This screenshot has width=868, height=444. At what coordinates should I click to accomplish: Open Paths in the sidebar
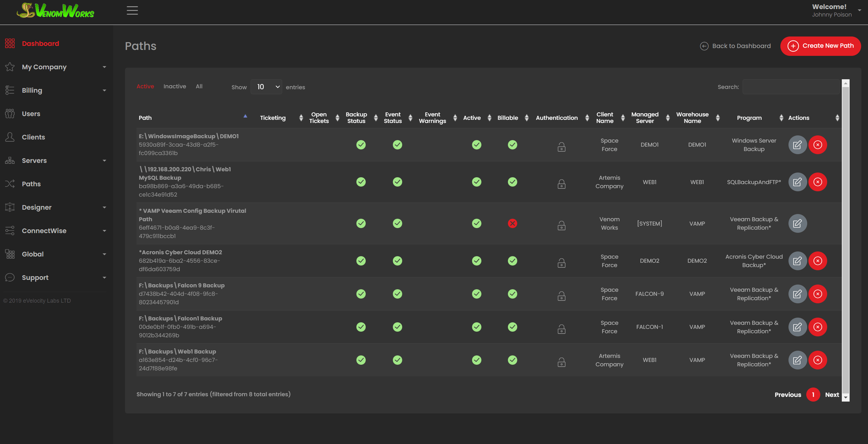point(31,184)
